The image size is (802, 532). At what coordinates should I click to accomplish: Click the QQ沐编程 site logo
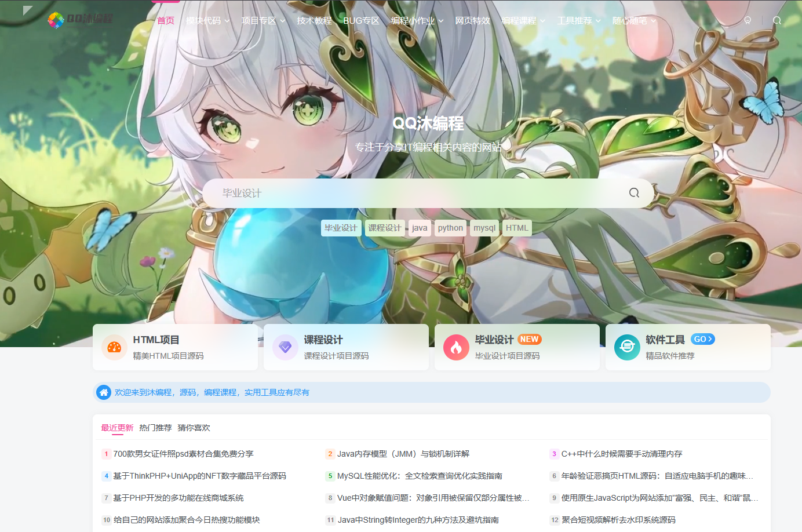[x=80, y=20]
